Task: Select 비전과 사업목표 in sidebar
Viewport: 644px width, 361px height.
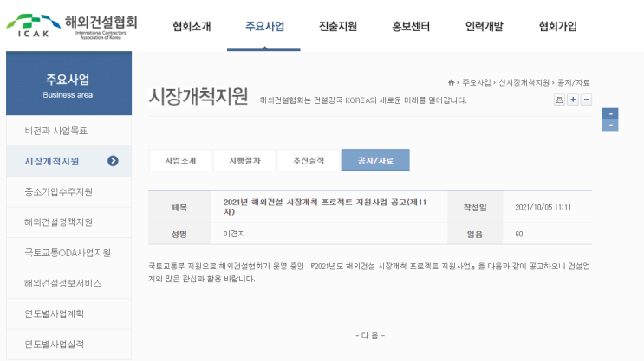Action: pyautogui.click(x=69, y=131)
